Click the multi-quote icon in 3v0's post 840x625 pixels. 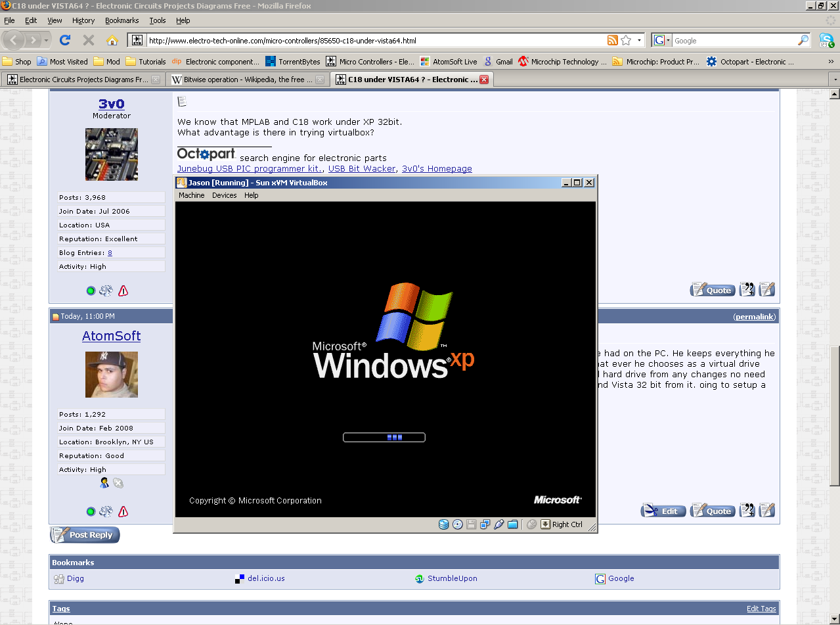(747, 289)
